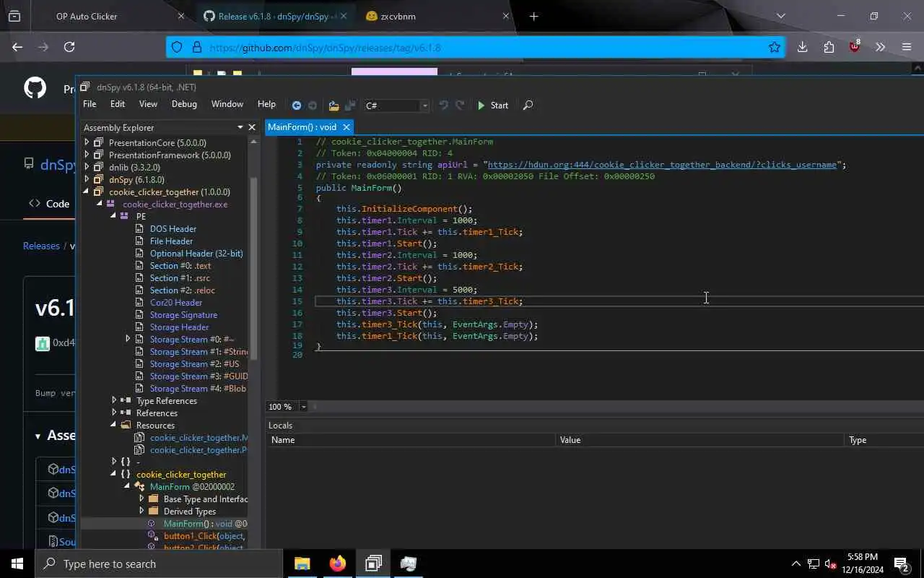Click InitializeComponent on code line 7
Viewport: 924px width, 578px height.
[409, 209]
